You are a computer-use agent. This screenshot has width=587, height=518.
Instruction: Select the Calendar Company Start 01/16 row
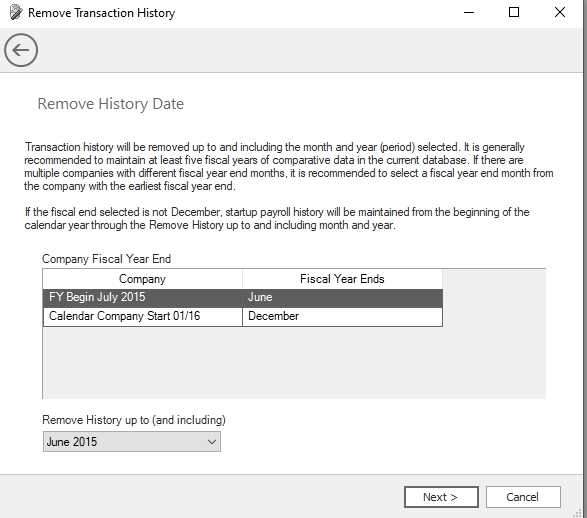coord(243,317)
